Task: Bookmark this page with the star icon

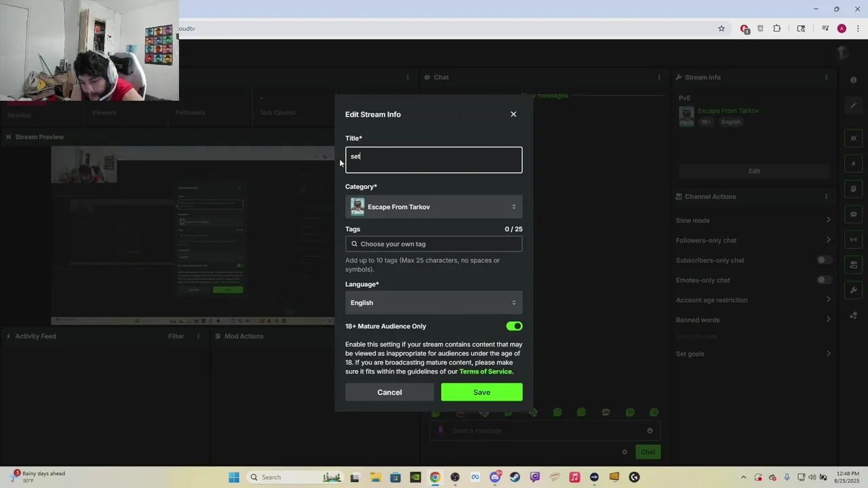Action: click(722, 28)
